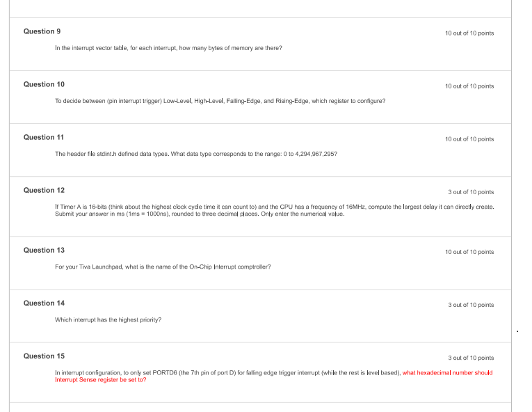Click the red hexadecimal number question text
The height and width of the screenshot is (412, 532).
(x=274, y=376)
